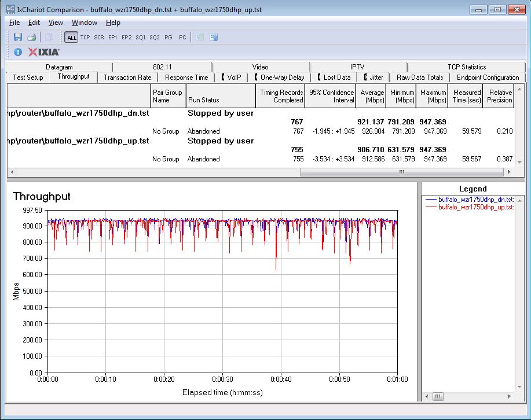The image size is (531, 420).
Task: Click the Minimum (Mbps) column header
Action: (x=401, y=96)
